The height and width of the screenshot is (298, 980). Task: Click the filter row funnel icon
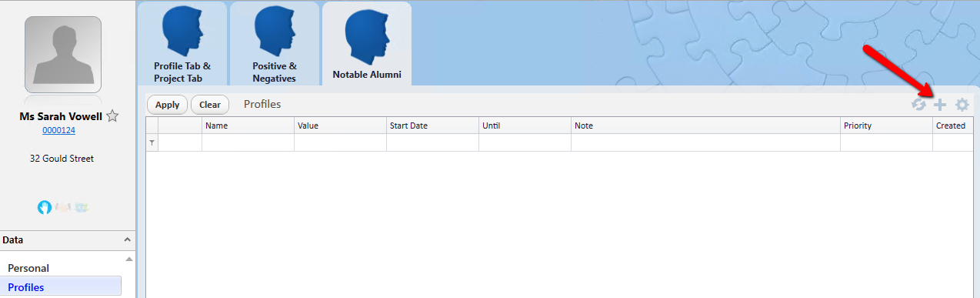[152, 143]
